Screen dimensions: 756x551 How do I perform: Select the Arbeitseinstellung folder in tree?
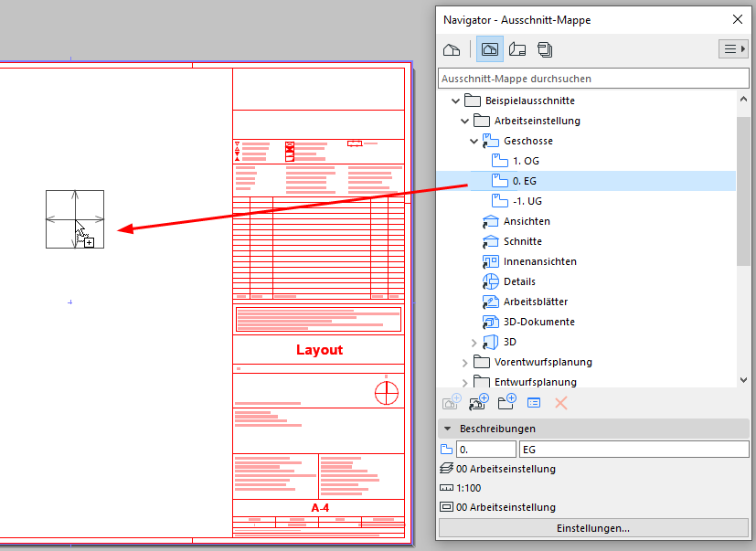click(x=538, y=121)
